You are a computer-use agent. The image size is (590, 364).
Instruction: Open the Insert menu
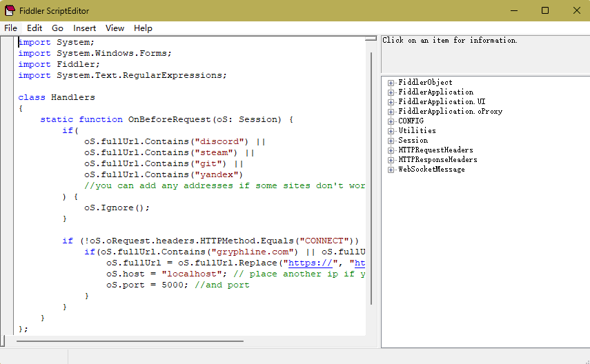[x=85, y=28]
